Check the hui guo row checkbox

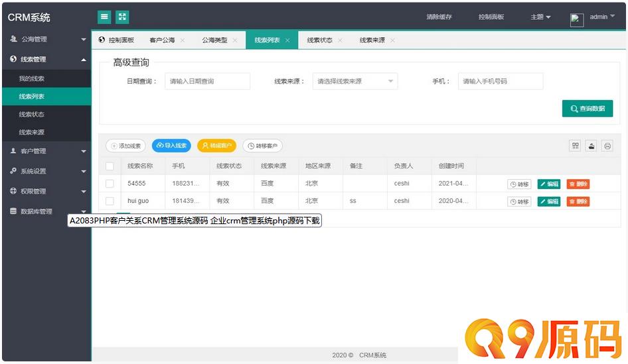tap(110, 201)
